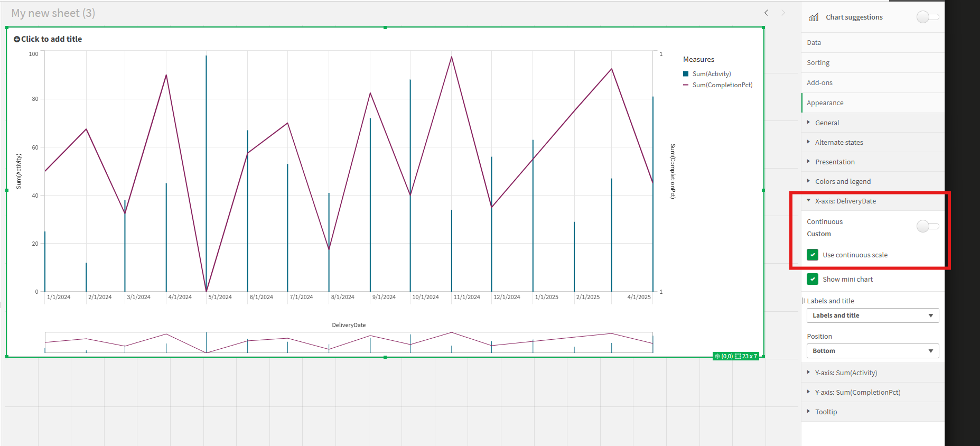Click the Sum(Activity) left axis title

[18, 171]
